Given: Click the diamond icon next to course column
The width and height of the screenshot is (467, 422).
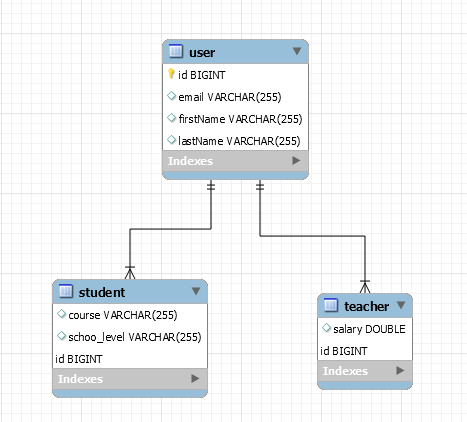Looking at the screenshot, I should tap(61, 314).
